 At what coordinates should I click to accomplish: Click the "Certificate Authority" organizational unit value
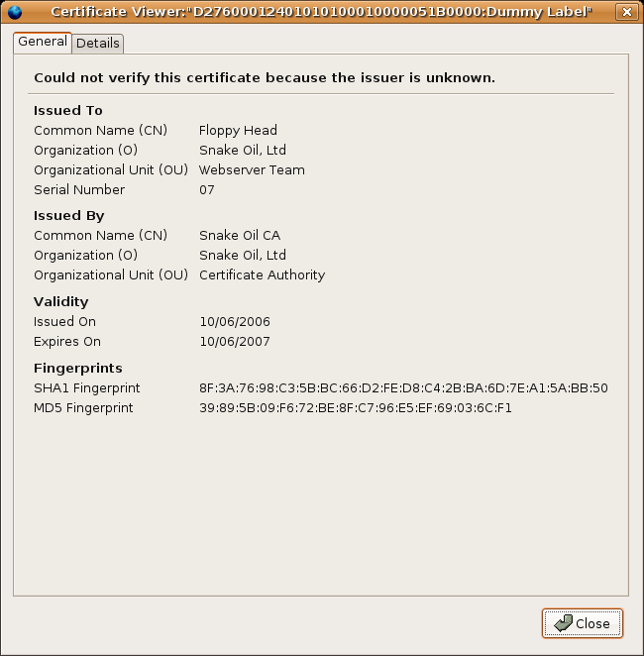(x=262, y=275)
